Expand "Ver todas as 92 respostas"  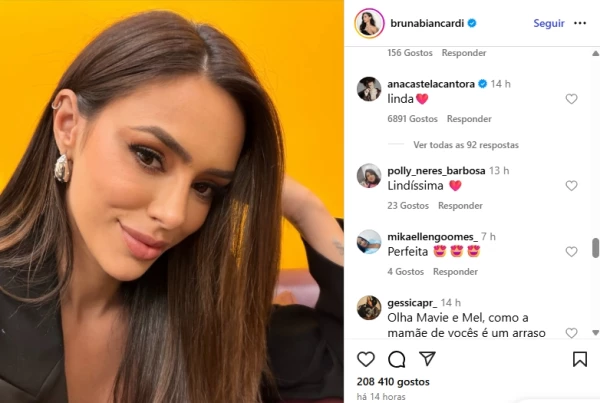click(466, 145)
